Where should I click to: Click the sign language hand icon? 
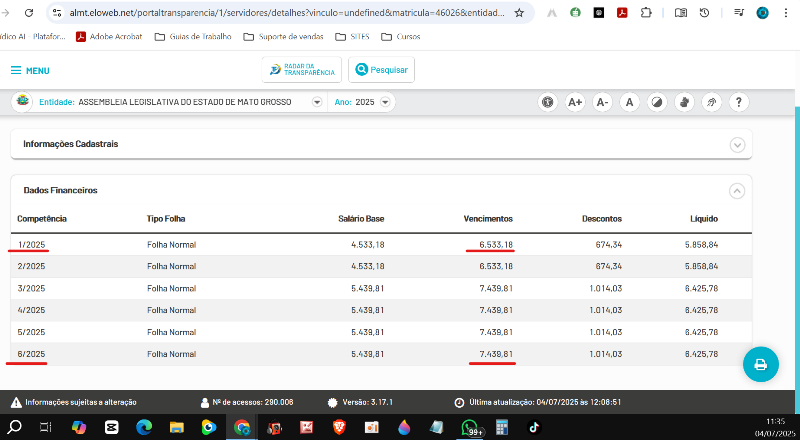click(684, 102)
